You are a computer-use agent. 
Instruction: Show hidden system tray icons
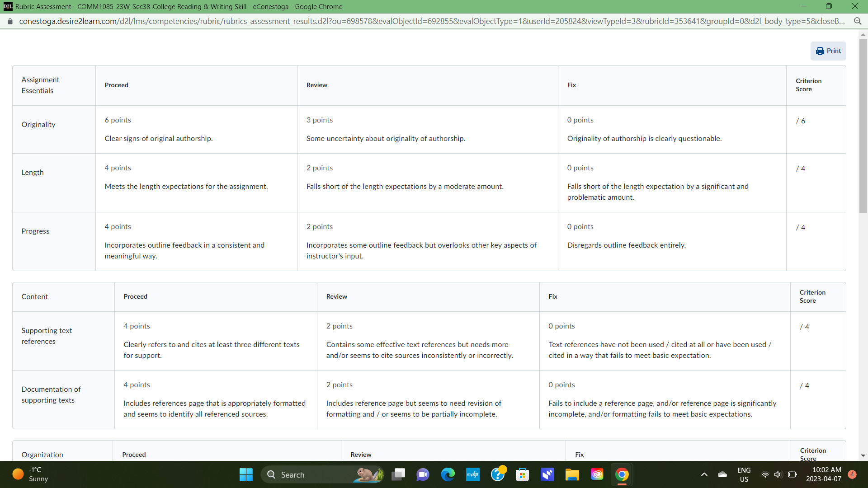tap(704, 474)
